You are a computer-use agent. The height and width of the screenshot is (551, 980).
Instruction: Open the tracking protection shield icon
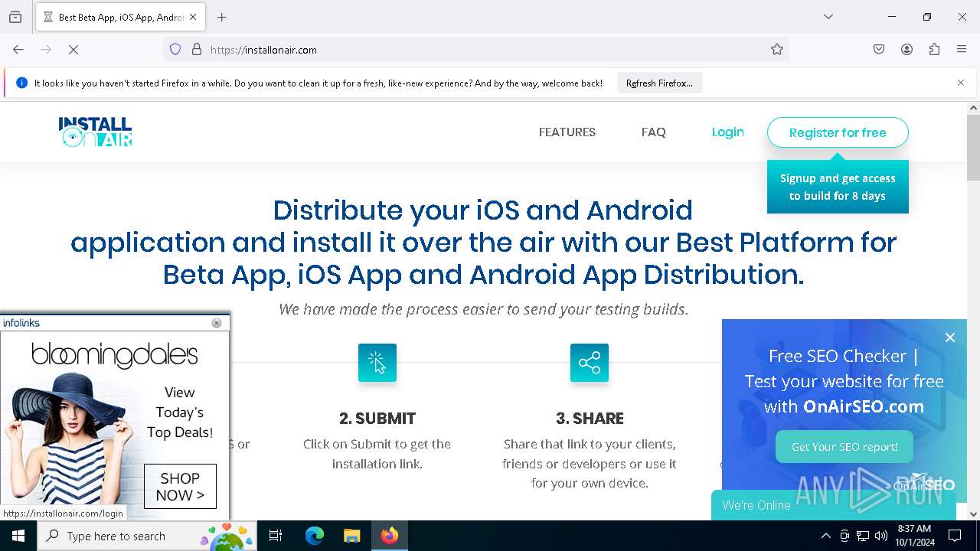click(x=175, y=50)
